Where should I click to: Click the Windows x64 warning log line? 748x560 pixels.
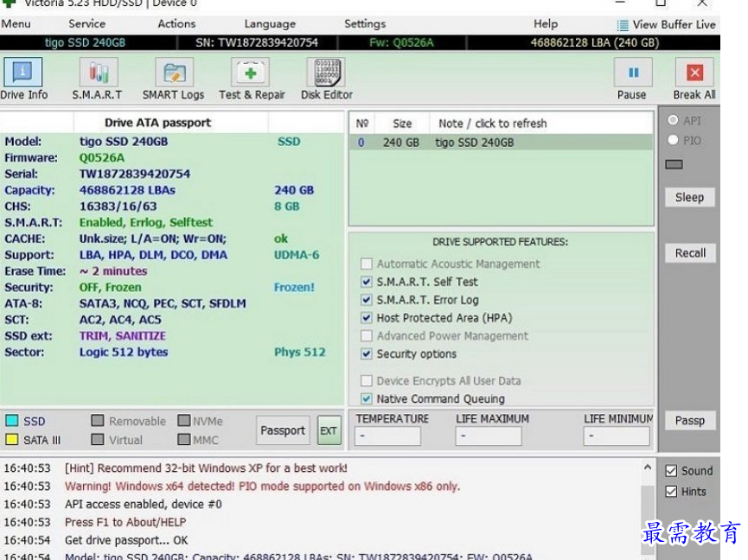coord(262,487)
